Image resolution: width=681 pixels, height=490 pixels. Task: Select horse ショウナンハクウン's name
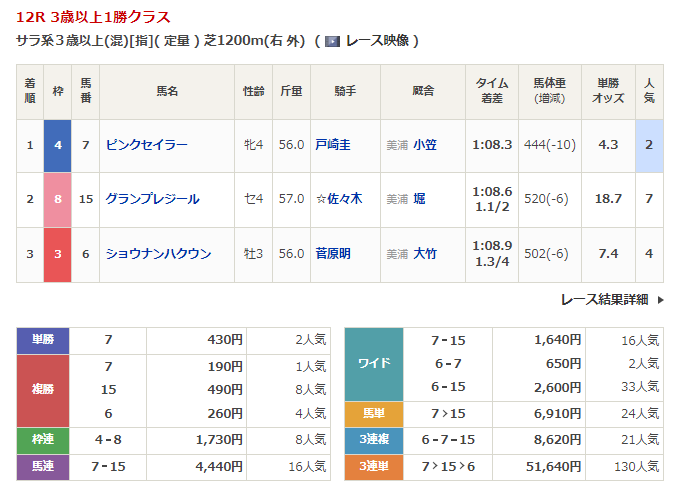pos(158,254)
